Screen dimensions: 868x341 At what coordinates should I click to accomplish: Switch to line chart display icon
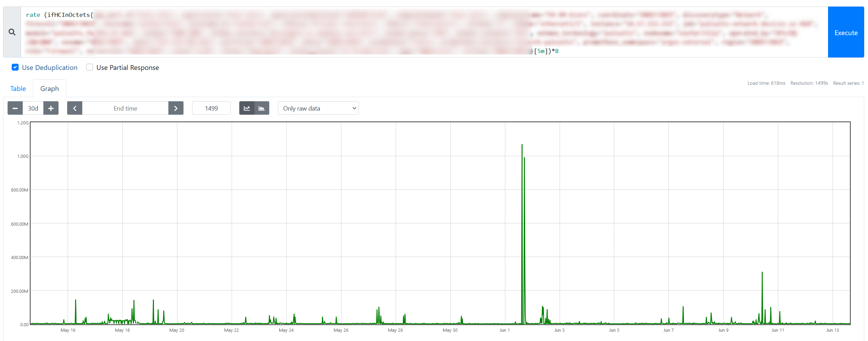pos(247,108)
